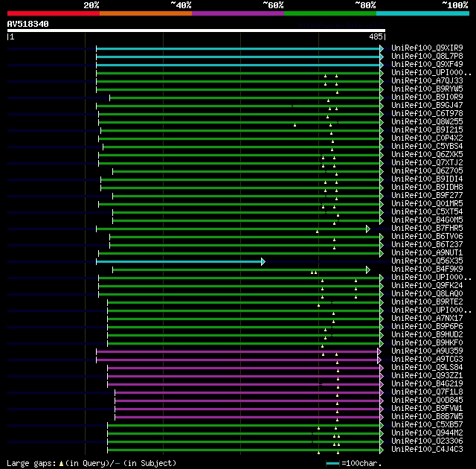Viewport: 476px width, 469px height.
Task: Click the UniRef100_C0P4X2 label
Action: pos(427,138)
